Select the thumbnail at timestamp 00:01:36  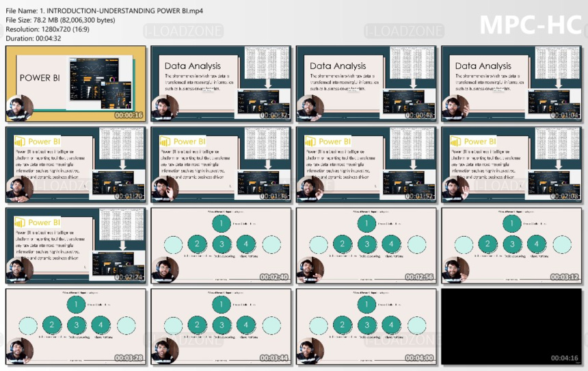point(221,164)
